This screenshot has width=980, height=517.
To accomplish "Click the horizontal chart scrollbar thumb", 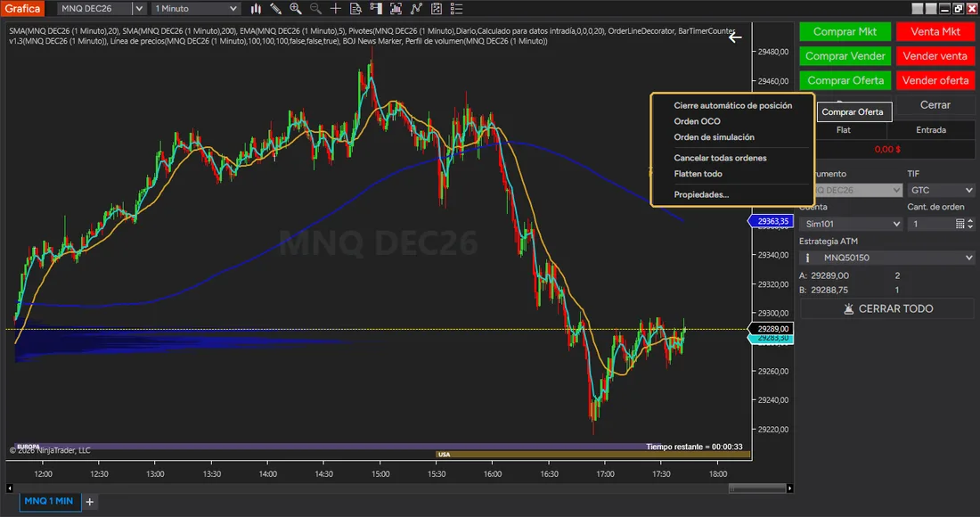I will click(757, 488).
